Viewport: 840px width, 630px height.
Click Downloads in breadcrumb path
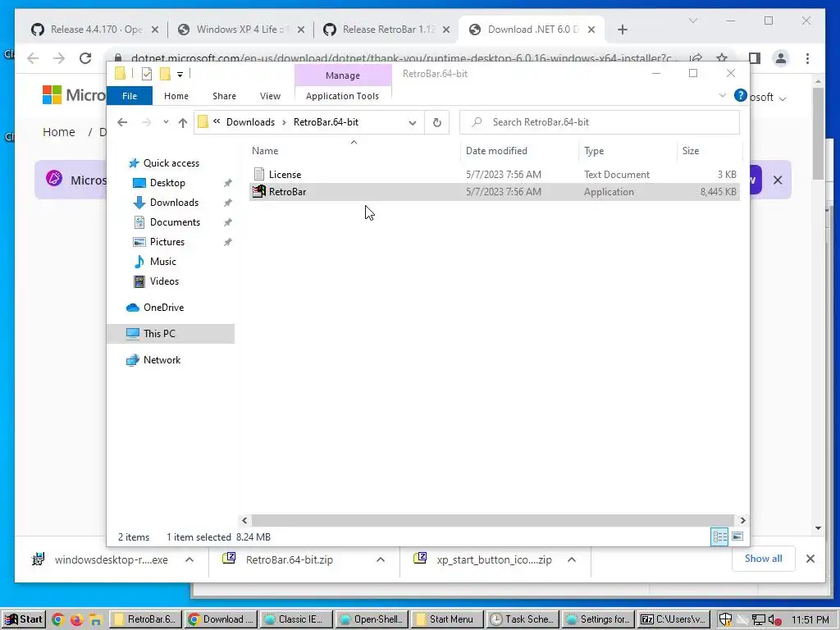click(x=250, y=122)
